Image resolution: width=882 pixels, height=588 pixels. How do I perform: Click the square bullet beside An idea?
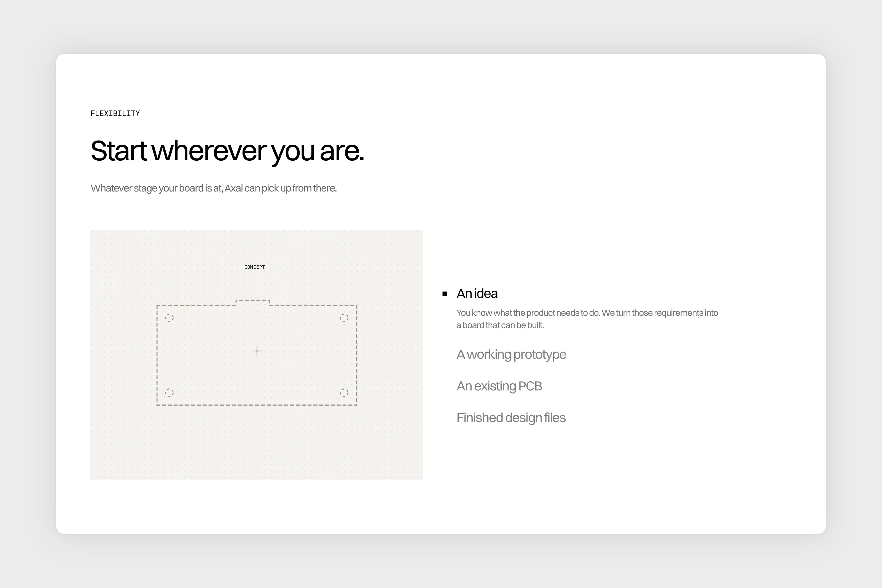(x=445, y=294)
